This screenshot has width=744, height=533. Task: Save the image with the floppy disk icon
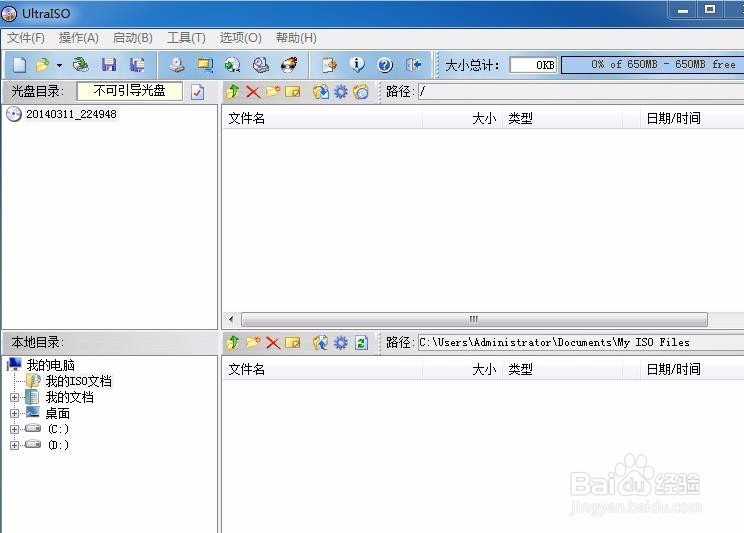click(109, 65)
